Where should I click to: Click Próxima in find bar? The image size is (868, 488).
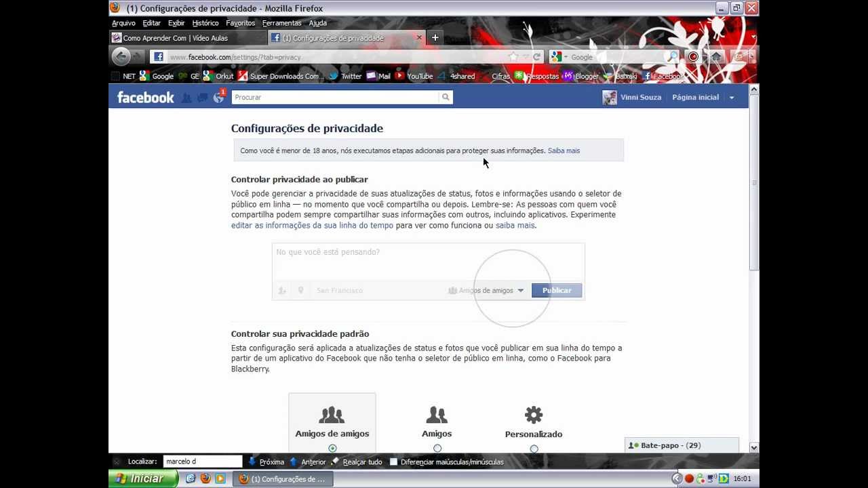click(x=266, y=462)
